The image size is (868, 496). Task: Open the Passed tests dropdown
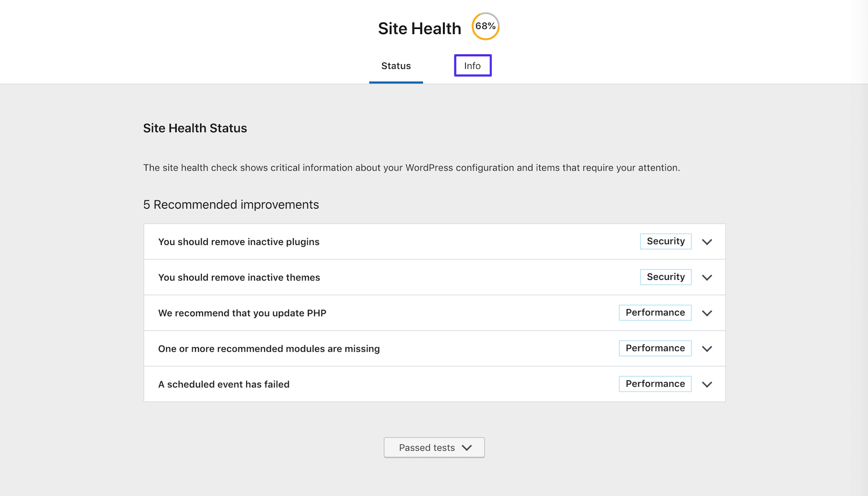click(x=434, y=447)
